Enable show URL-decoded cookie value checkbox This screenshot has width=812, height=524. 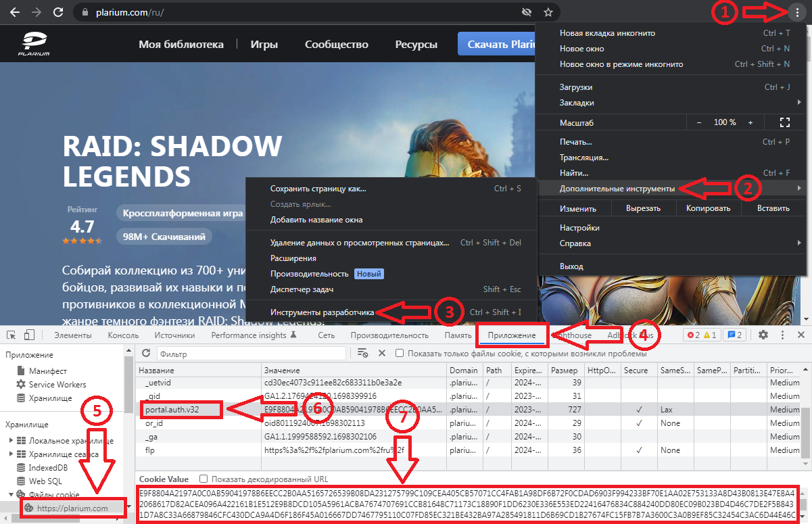204,479
